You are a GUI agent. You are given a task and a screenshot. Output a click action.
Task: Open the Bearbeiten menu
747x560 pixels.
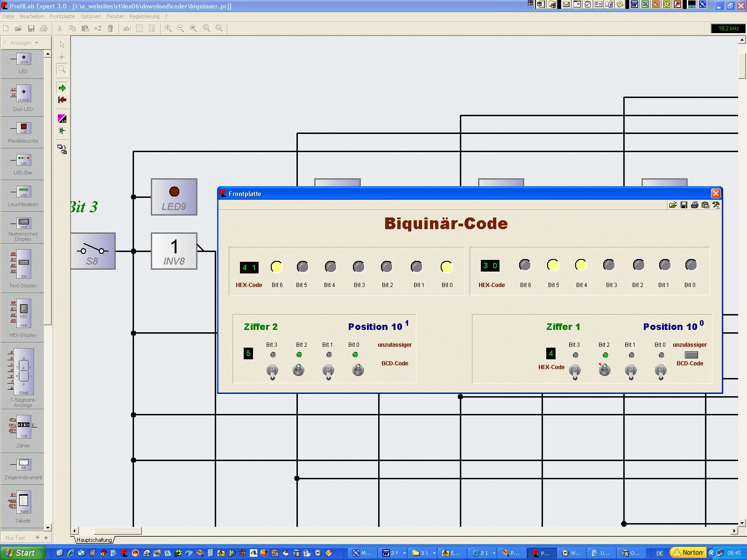(32, 16)
